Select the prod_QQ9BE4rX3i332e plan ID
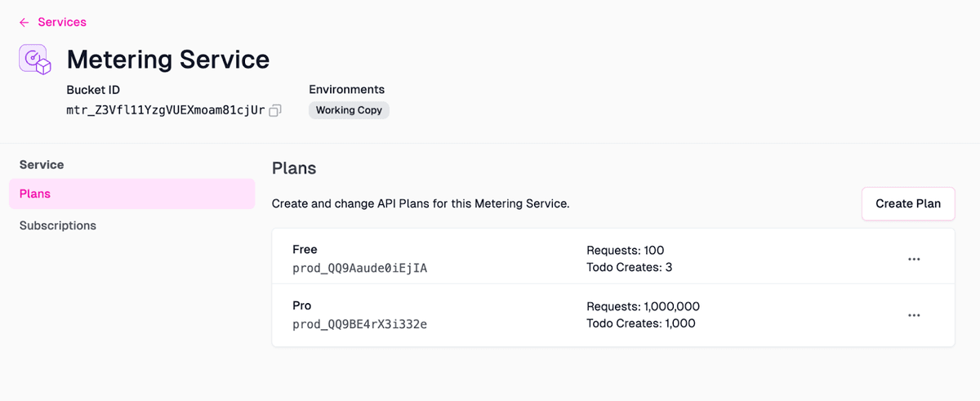 pyautogui.click(x=359, y=324)
